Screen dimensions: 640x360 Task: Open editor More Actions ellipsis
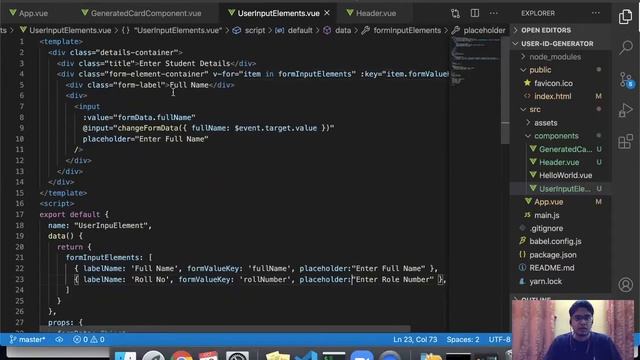click(x=494, y=13)
